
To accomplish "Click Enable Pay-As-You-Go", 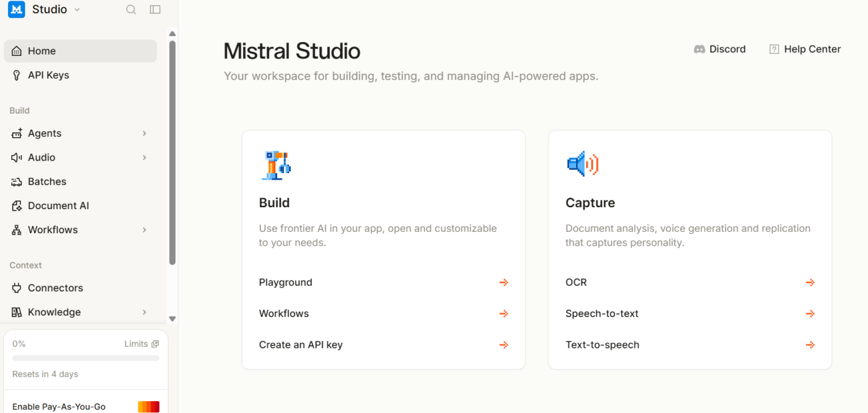I will click(x=59, y=407).
